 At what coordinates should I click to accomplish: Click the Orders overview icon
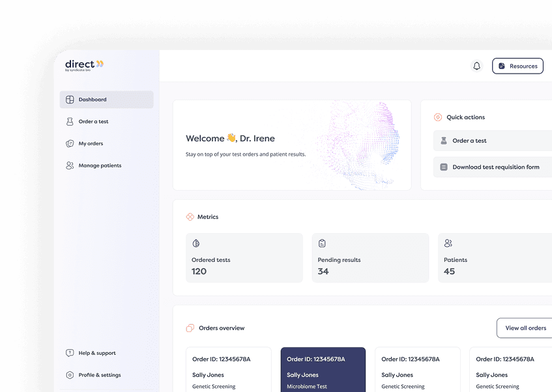point(190,328)
